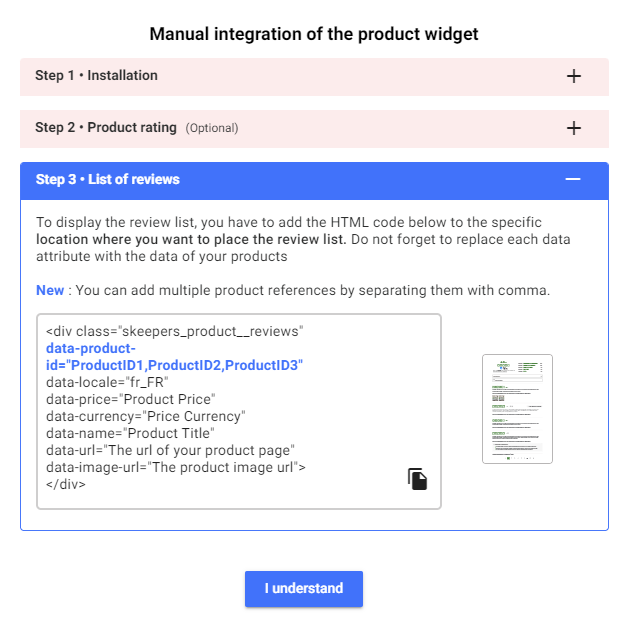
Task: Expand the Step 2 Product rating header
Action: coord(314,129)
